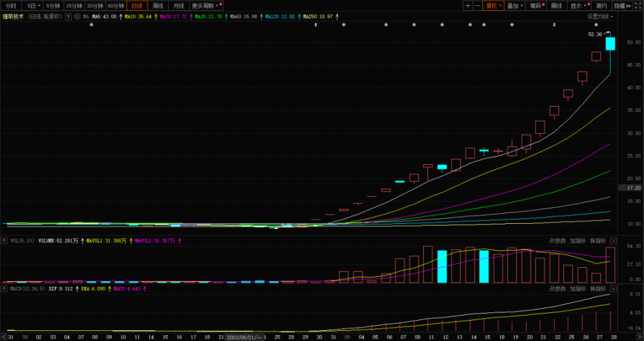This screenshot has width=644, height=341.
Task: Click the 52.36 high price label
Action: click(x=595, y=34)
